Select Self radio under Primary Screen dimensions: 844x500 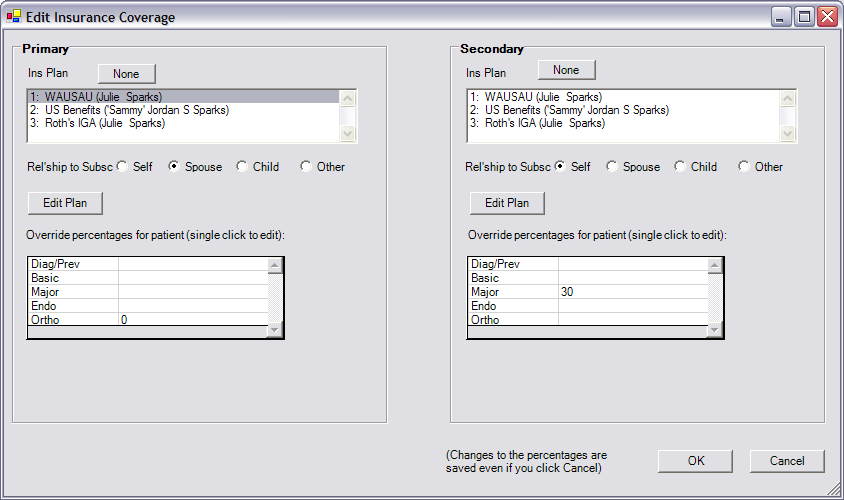[x=123, y=166]
